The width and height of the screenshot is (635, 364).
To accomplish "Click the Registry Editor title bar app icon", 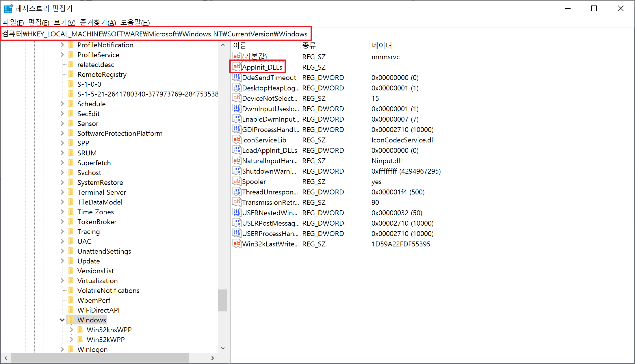I will tap(8, 8).
